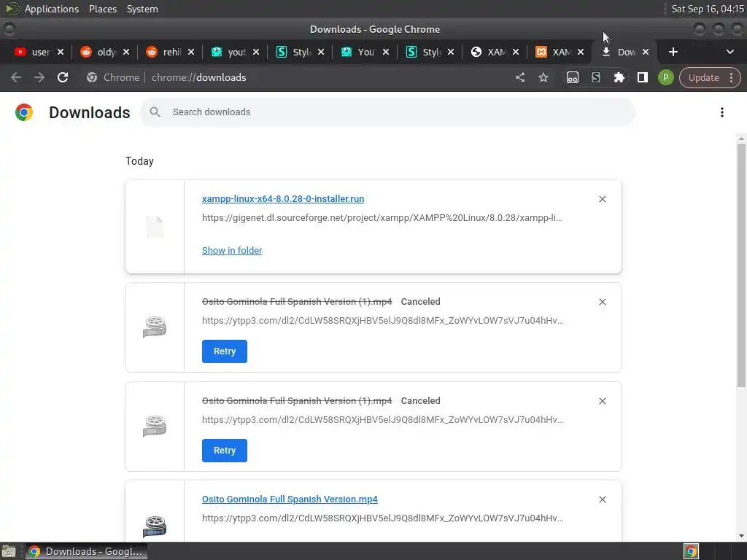The image size is (747, 560).
Task: Open the Places menu
Action: point(102,9)
